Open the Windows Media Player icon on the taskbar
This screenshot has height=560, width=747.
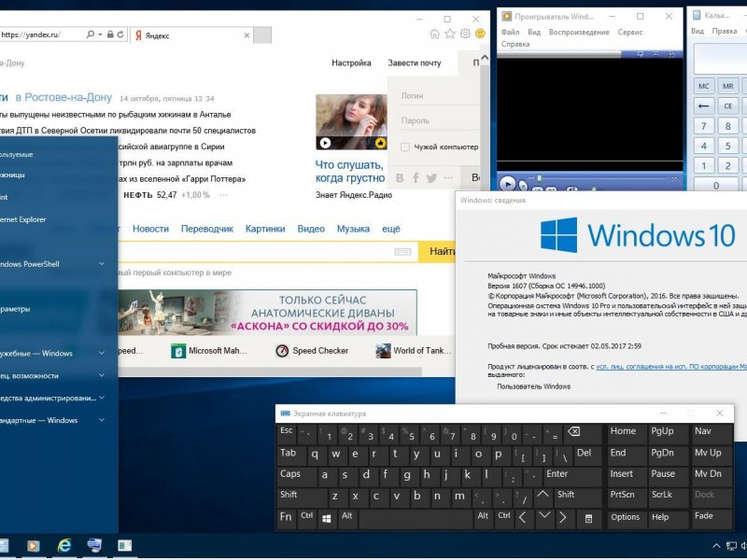pos(33,546)
